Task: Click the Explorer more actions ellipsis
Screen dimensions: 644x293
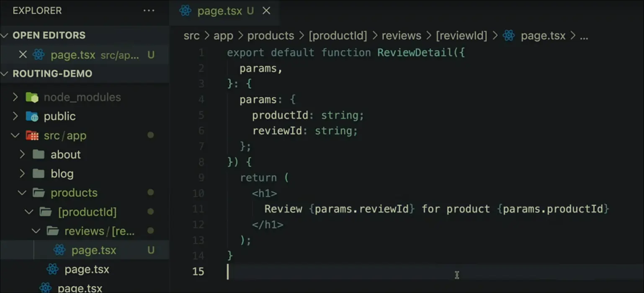Action: (x=149, y=10)
